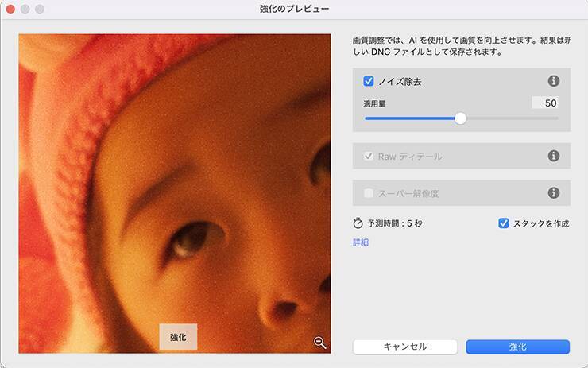Click the zoom out magnifier on preview
This screenshot has height=368, width=588.
(319, 343)
